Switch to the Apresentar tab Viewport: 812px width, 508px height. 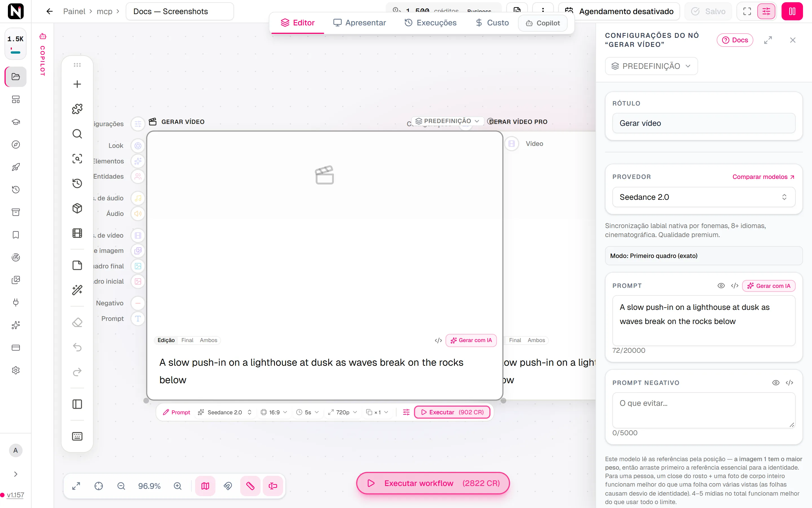coord(359,23)
